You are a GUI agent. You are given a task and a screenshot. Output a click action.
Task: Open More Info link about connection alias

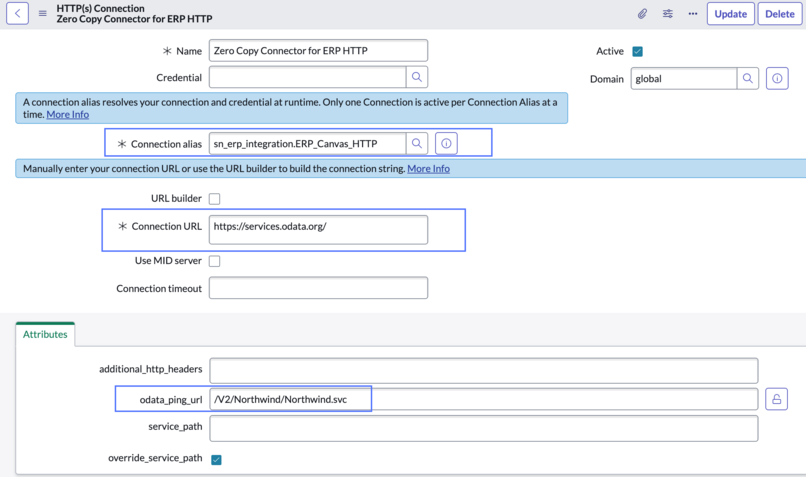click(x=68, y=115)
